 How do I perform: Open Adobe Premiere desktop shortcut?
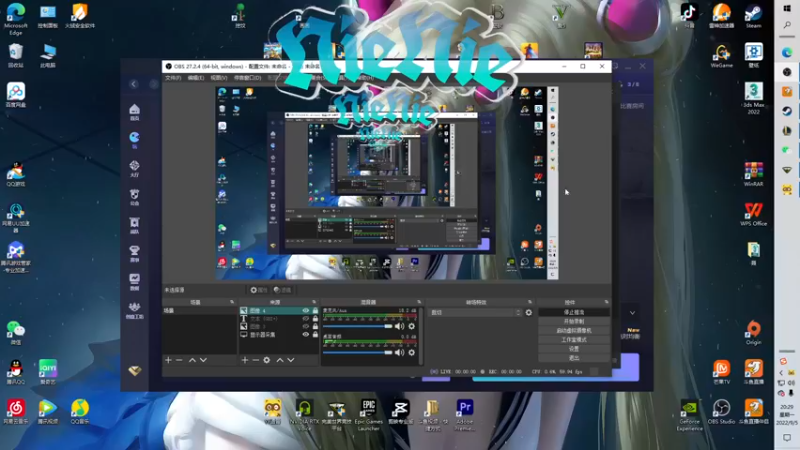[465, 415]
